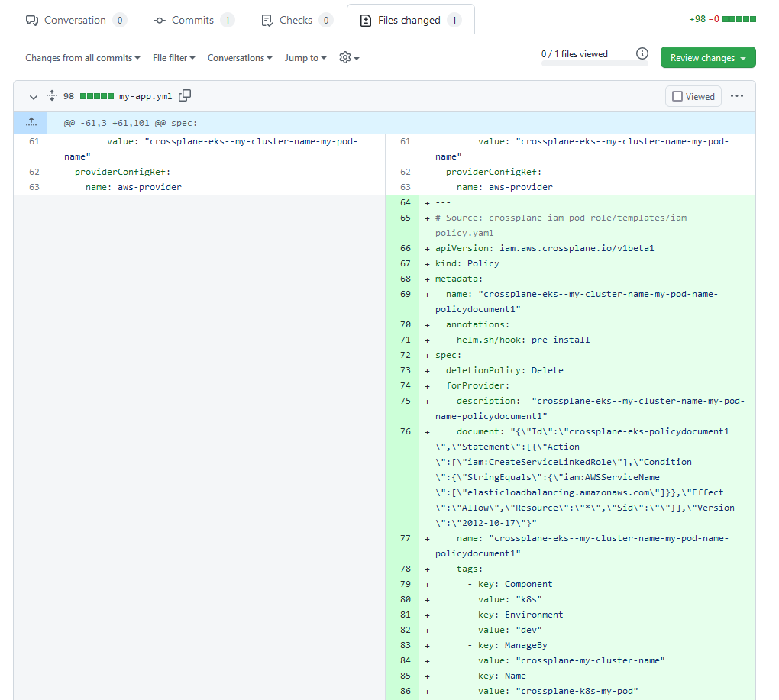
Task: Select the Files changed tab
Action: (x=410, y=20)
